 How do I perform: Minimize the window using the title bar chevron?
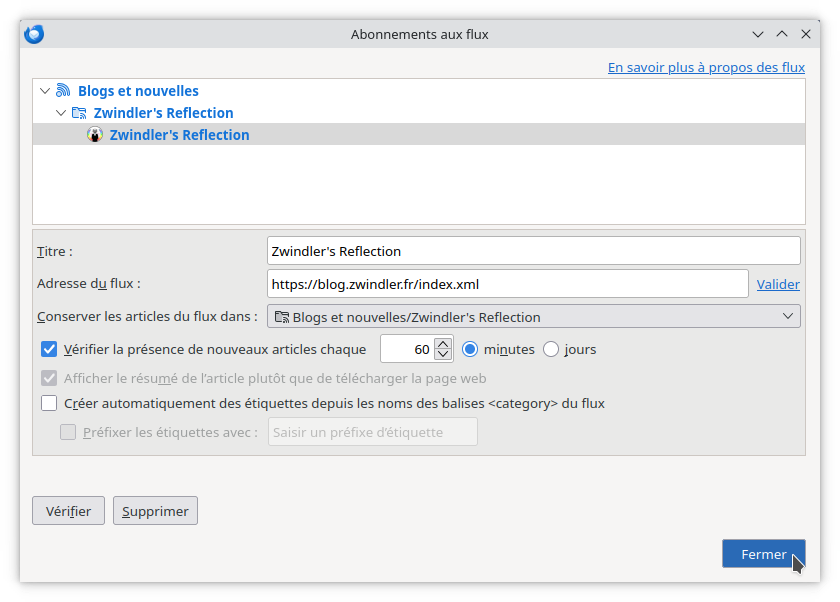tap(759, 34)
